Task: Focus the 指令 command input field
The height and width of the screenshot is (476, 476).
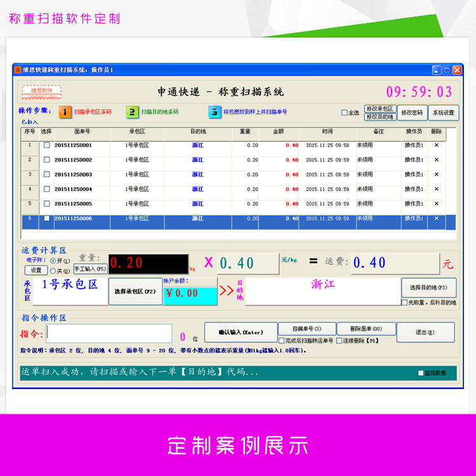Action: coord(109,334)
